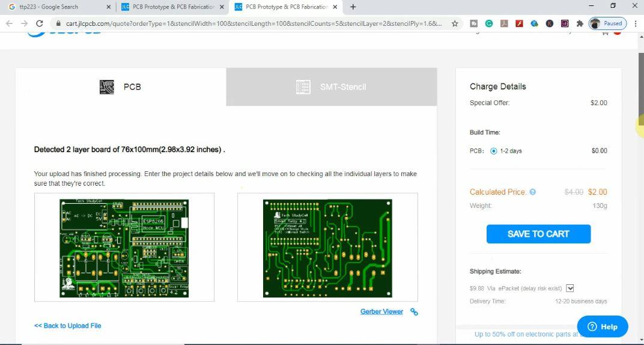Viewport: 644px width, 345px height.
Task: Click SAVE TO CART button
Action: pyautogui.click(x=538, y=234)
